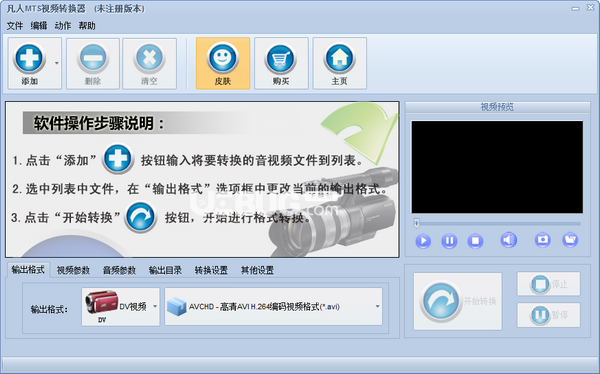
Task: Click the 清空 (clear) X icon
Action: coord(149,59)
